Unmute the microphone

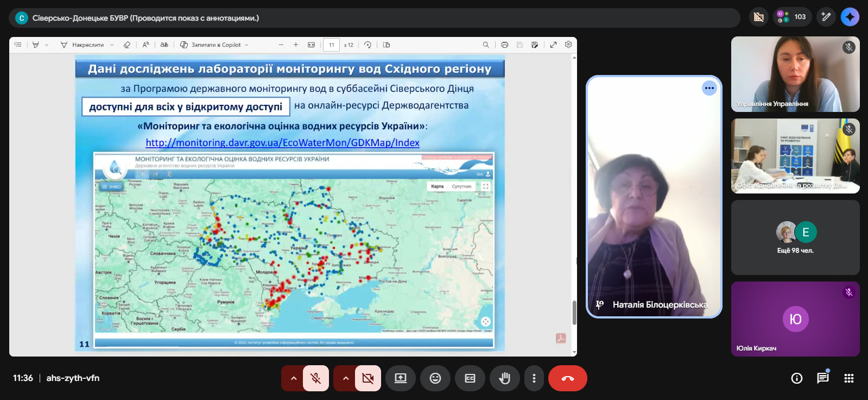315,378
